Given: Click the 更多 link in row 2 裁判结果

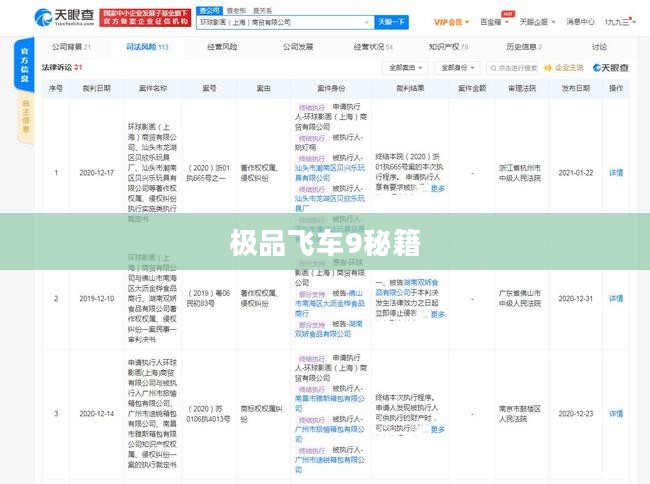Looking at the screenshot, I should point(438,315).
